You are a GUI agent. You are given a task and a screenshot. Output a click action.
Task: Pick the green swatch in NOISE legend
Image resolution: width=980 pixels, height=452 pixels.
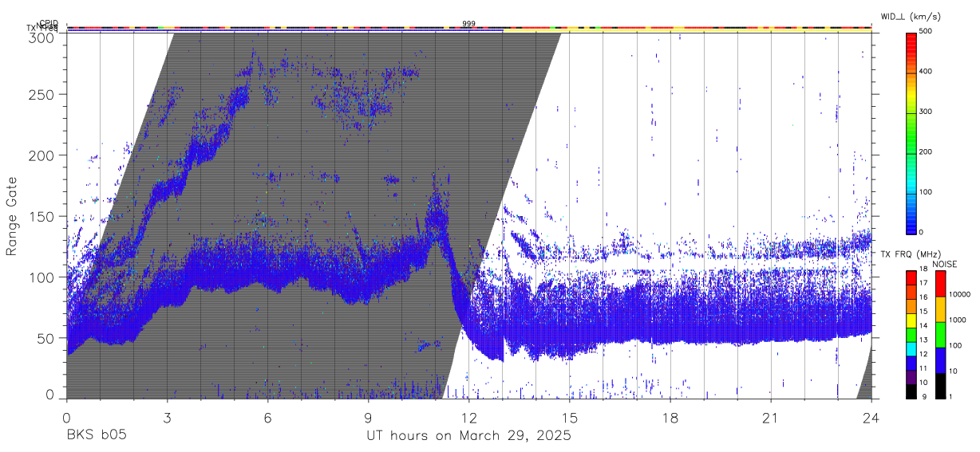(940, 335)
